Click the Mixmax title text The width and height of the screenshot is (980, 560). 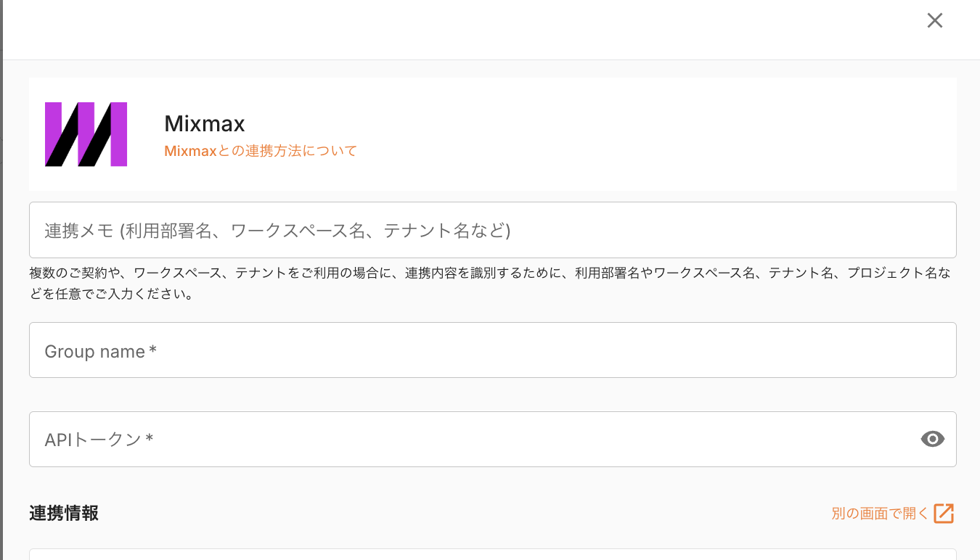tap(205, 124)
